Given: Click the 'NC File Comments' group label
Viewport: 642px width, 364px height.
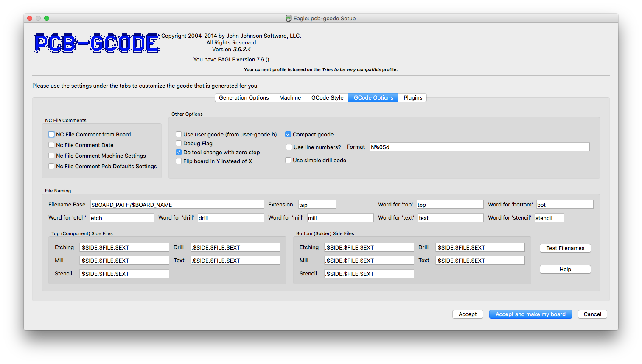Looking at the screenshot, I should [66, 120].
